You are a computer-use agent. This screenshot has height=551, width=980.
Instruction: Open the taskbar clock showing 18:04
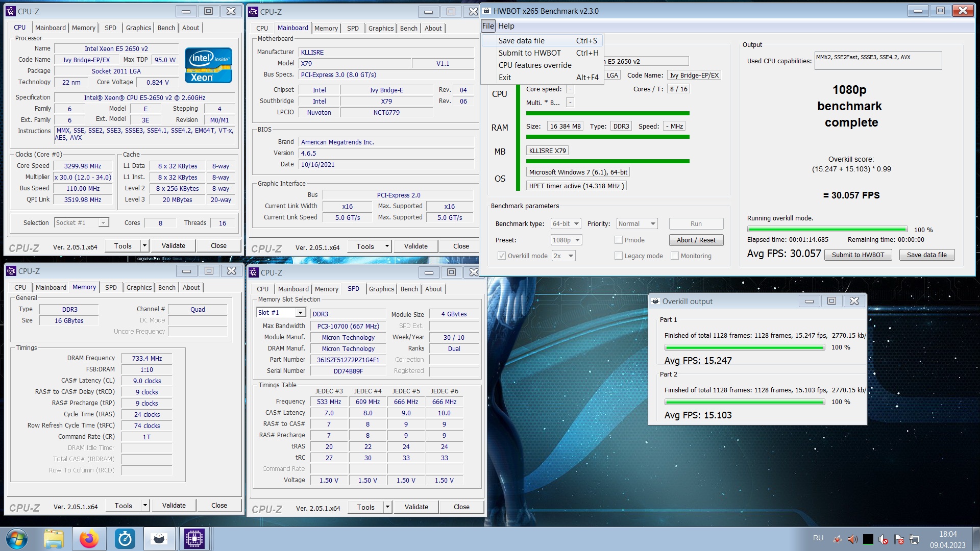click(x=947, y=539)
